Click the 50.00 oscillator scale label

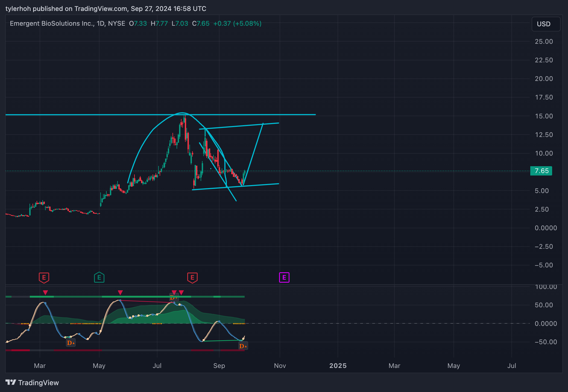[x=544, y=305]
